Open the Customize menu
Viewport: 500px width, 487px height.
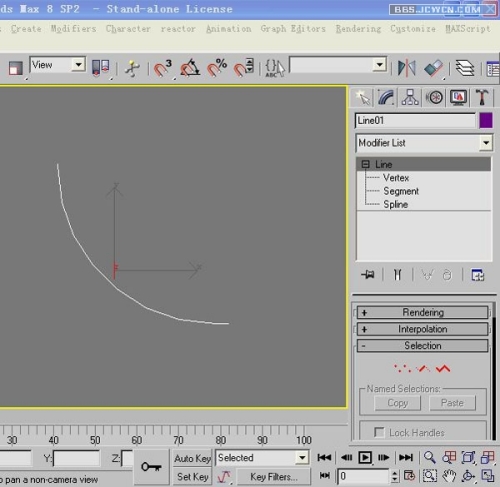[x=413, y=29]
